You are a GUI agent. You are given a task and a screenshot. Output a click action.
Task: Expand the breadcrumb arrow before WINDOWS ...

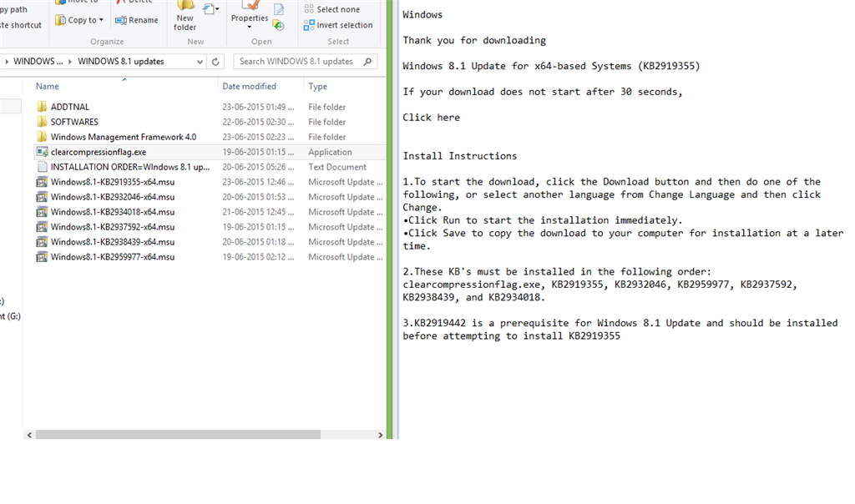coord(7,62)
